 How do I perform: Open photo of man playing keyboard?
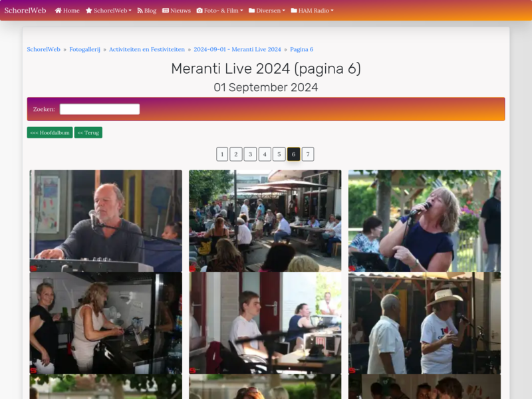pos(106,221)
